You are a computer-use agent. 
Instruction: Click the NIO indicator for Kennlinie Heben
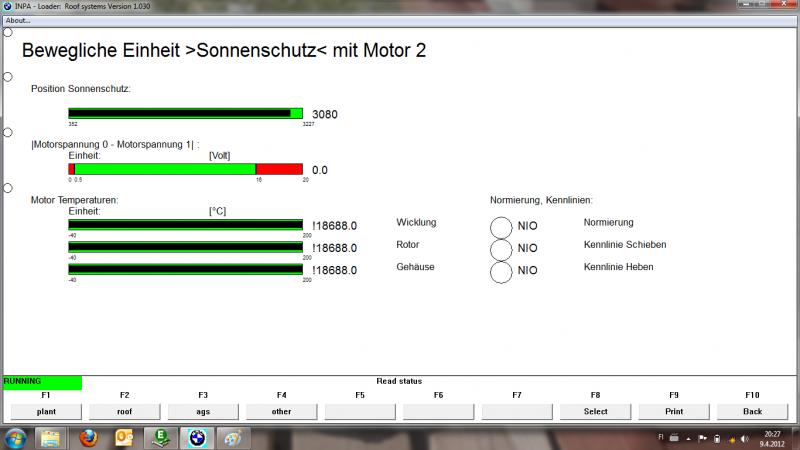tap(501, 272)
